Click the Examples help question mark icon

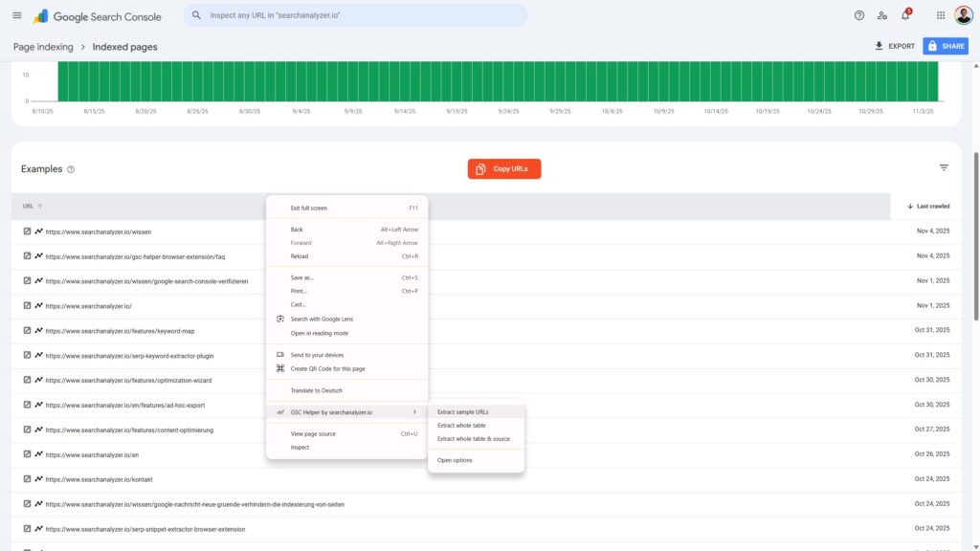pos(71,169)
